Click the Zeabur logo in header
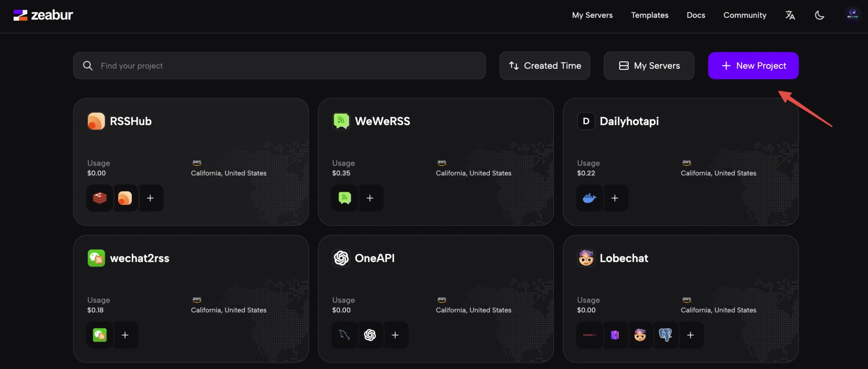 (43, 15)
